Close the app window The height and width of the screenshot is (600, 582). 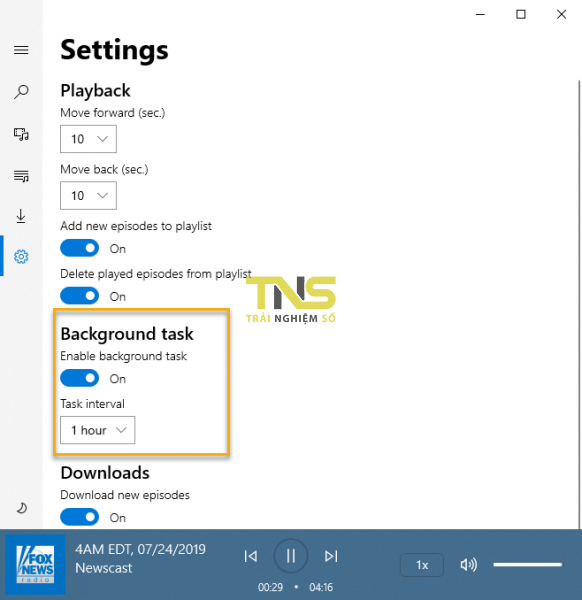[561, 15]
